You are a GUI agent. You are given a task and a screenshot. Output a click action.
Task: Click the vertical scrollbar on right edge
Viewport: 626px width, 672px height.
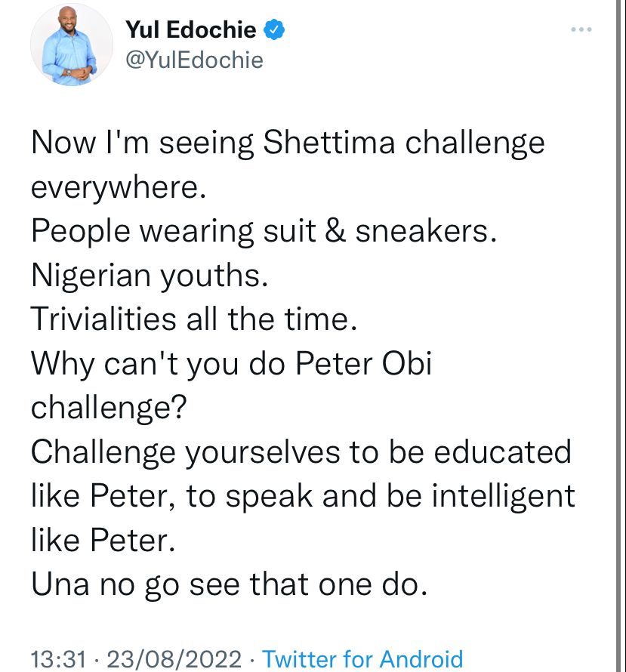(618, 336)
